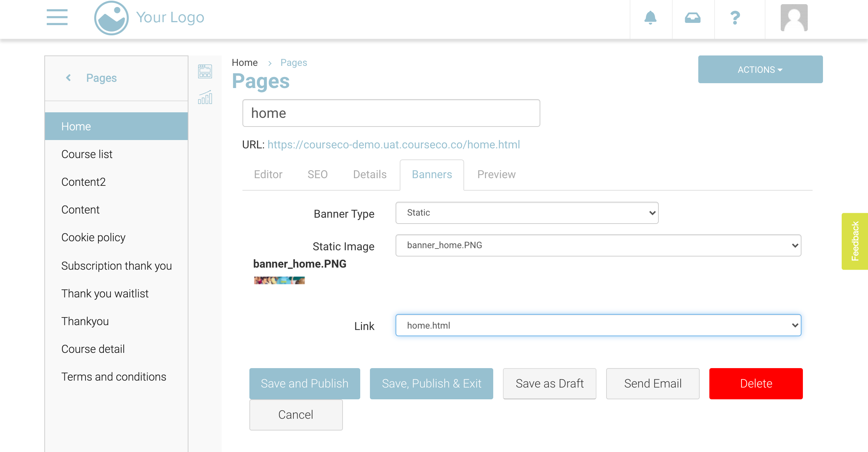Switch to the Preview tab
The width and height of the screenshot is (868, 452).
(x=496, y=174)
